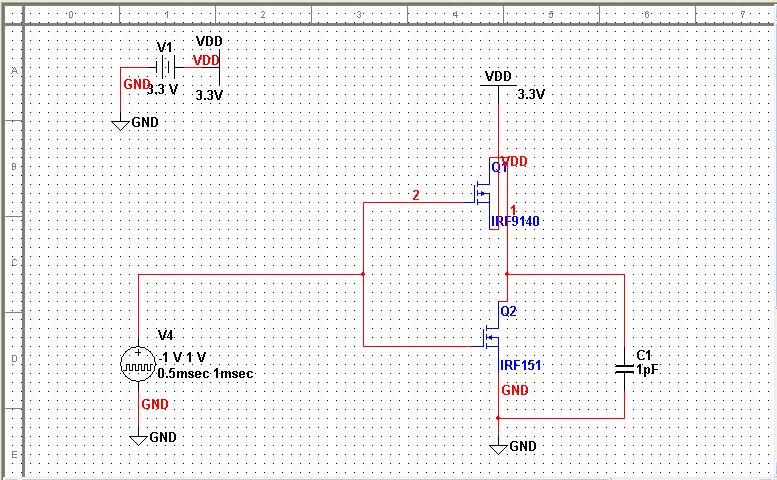777x480 pixels.
Task: Click the Q1 reference label
Action: coord(500,167)
